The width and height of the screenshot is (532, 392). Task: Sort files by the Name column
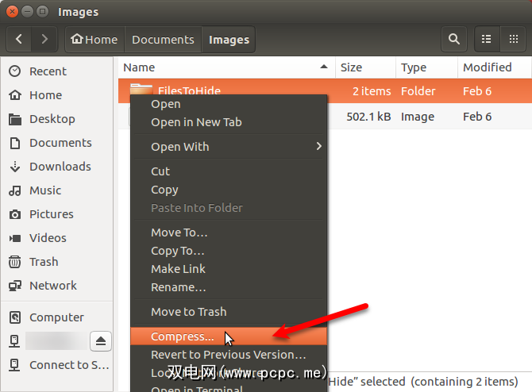222,67
